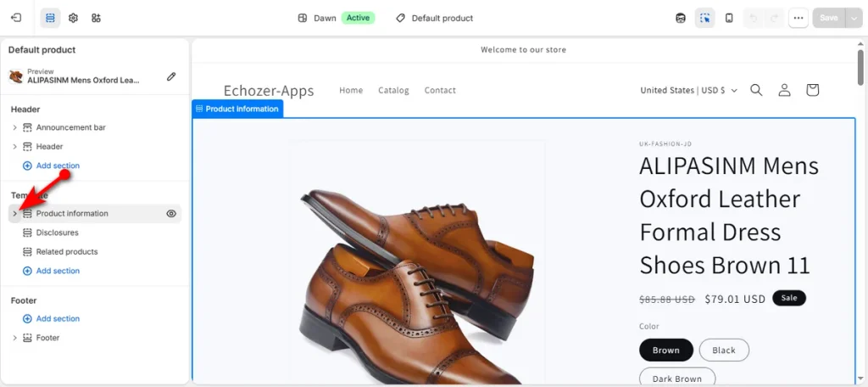
Task: Select Announcement bar in sidebar
Action: pyautogui.click(x=71, y=127)
